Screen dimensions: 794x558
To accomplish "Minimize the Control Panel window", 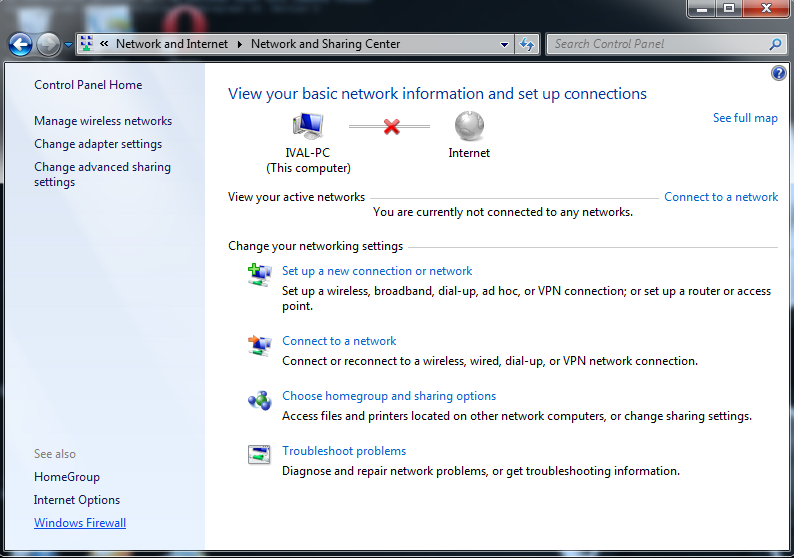I will pyautogui.click(x=701, y=9).
